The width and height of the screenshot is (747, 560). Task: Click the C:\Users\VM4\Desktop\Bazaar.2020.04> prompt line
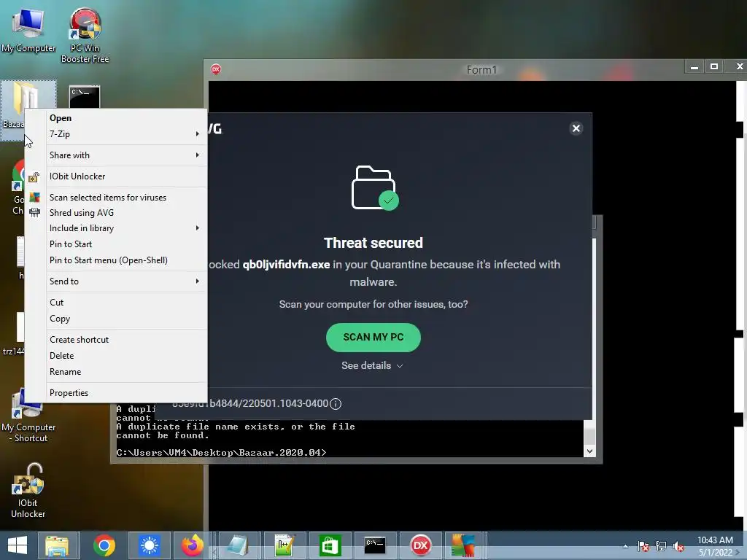(222, 452)
